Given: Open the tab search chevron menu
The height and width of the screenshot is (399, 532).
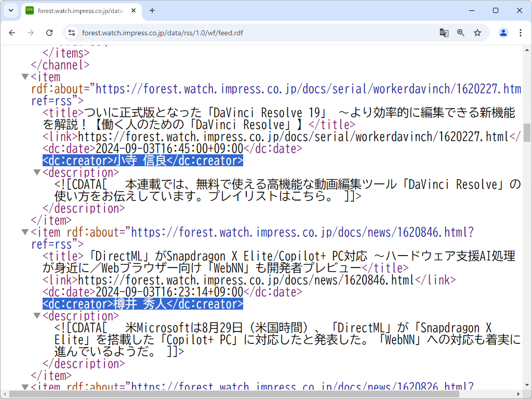Looking at the screenshot, I should coord(10,10).
